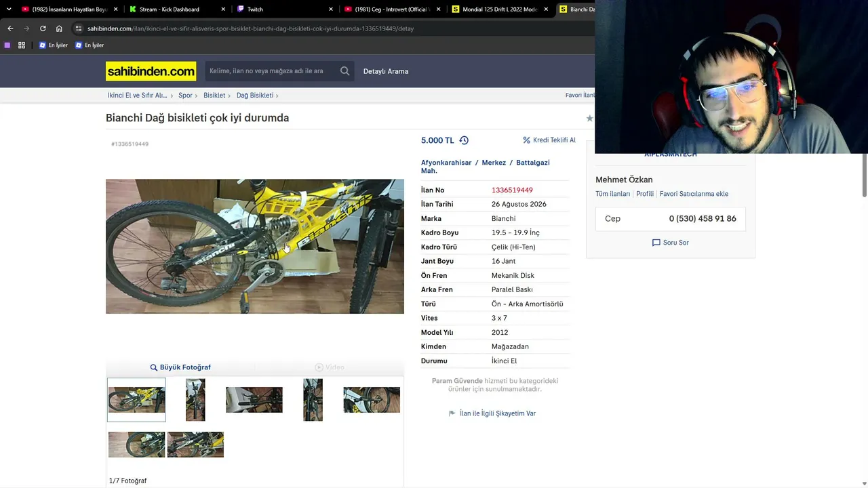
Task: Select the second bike photo thumbnail
Action: coord(195,400)
